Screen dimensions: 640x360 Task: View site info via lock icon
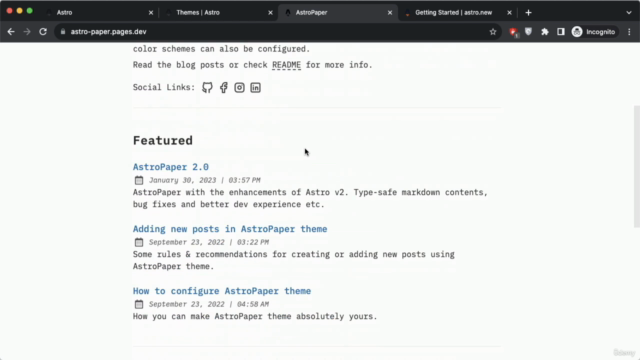tap(63, 31)
